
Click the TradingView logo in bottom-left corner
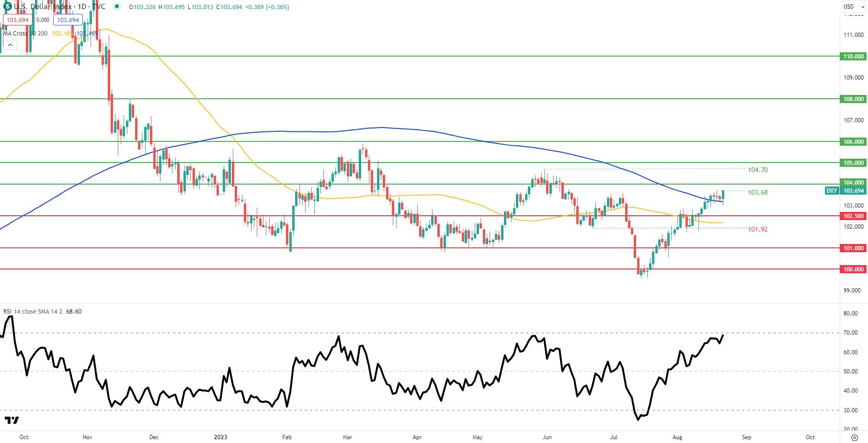click(x=11, y=420)
